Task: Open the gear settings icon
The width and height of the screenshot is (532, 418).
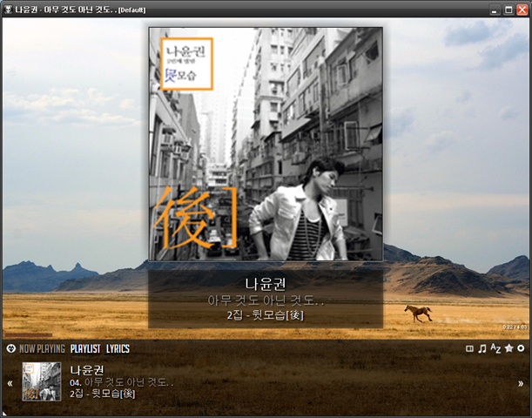Action: pyautogui.click(x=521, y=348)
